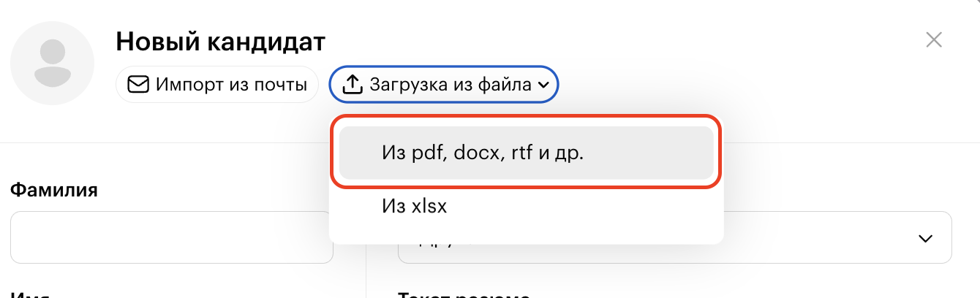980x298 pixels.
Task: Click the upload arrow icon
Action: (x=353, y=85)
